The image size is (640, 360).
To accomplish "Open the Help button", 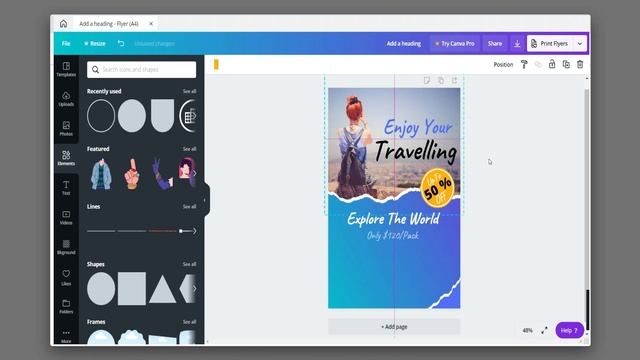I will pyautogui.click(x=569, y=330).
